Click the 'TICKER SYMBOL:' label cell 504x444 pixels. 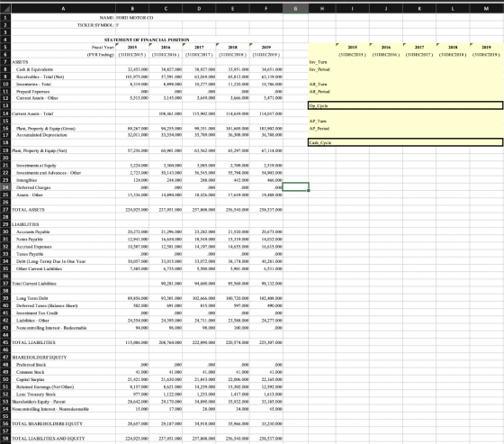(95, 25)
